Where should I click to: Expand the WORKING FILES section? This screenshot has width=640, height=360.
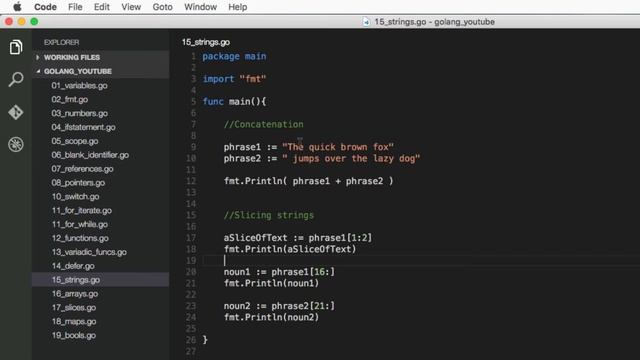click(x=100, y=57)
